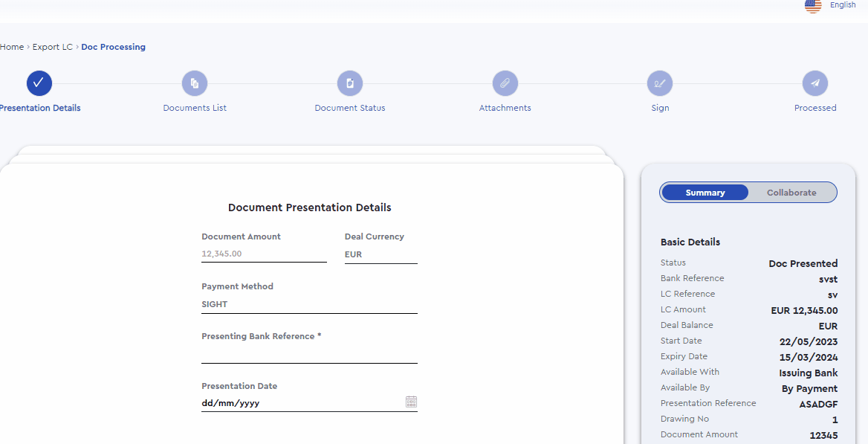Open the Processed paper-plane step icon

coord(815,84)
